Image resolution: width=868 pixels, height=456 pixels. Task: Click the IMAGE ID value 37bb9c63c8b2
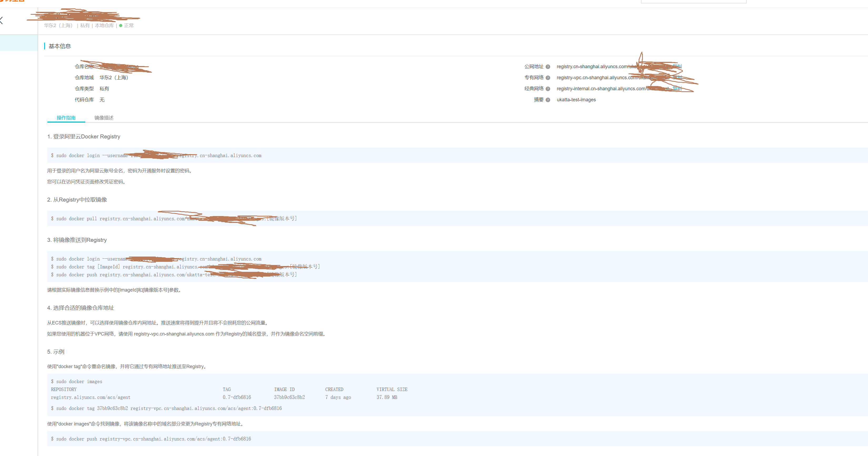click(x=289, y=397)
